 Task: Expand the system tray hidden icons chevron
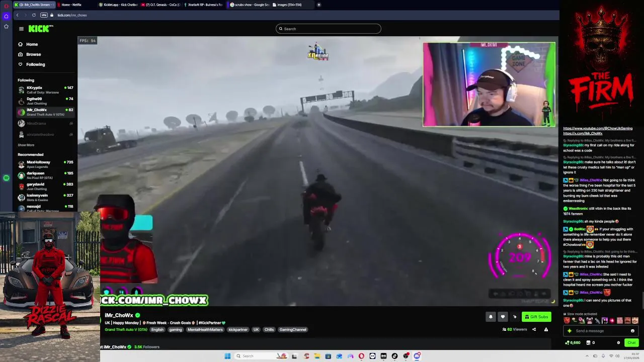pos(587,356)
